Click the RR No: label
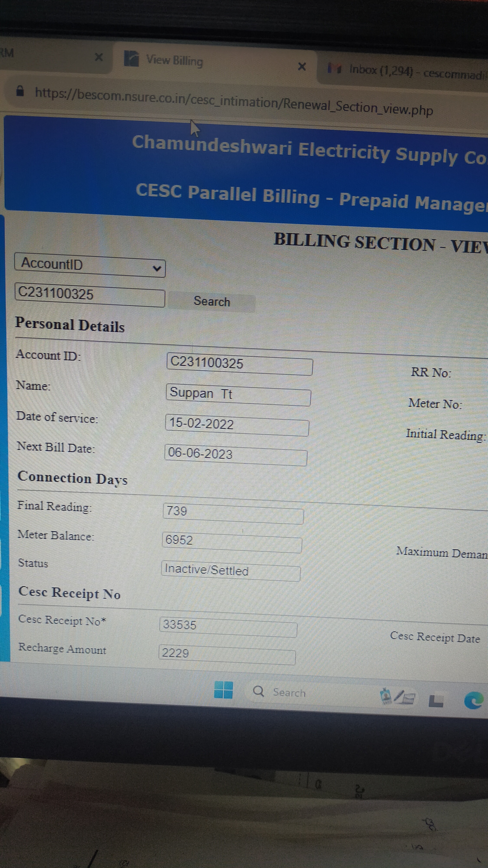 [x=431, y=373]
